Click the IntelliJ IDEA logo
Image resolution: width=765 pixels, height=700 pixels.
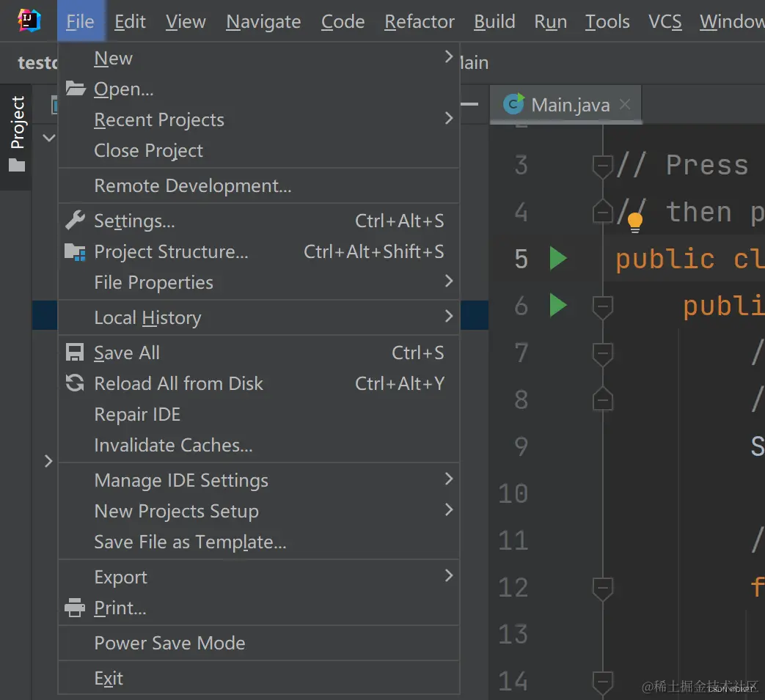(29, 20)
